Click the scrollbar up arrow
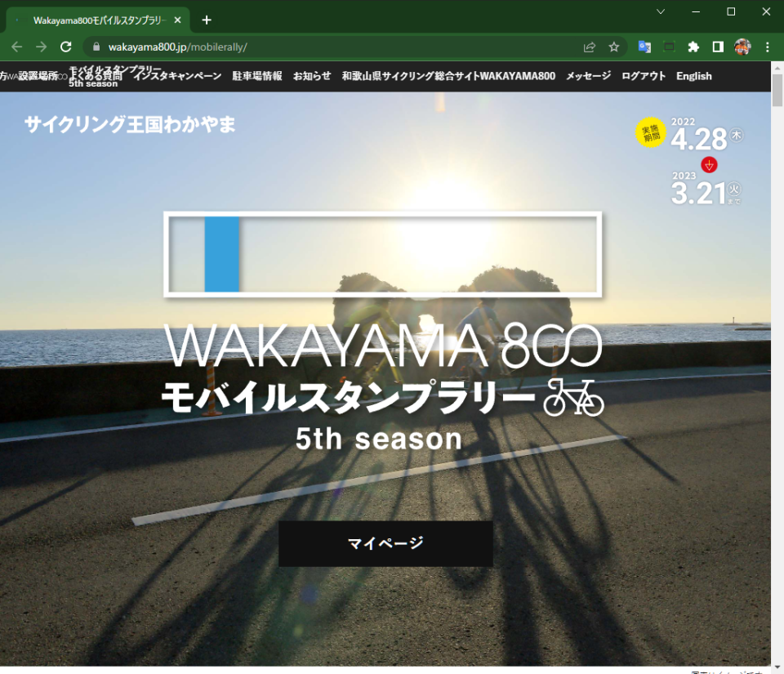The image size is (784, 674). [x=777, y=68]
